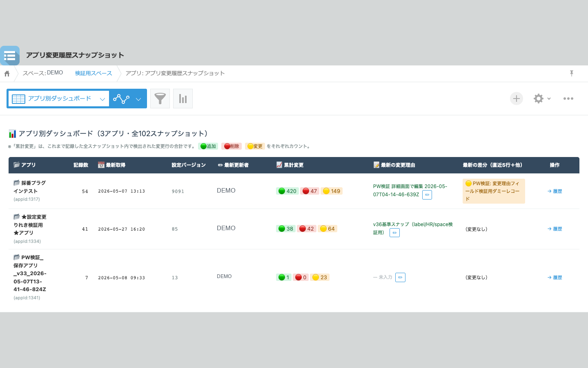This screenshot has height=368, width=588.
Task: Click the red 42 deletions badge
Action: pyautogui.click(x=307, y=229)
